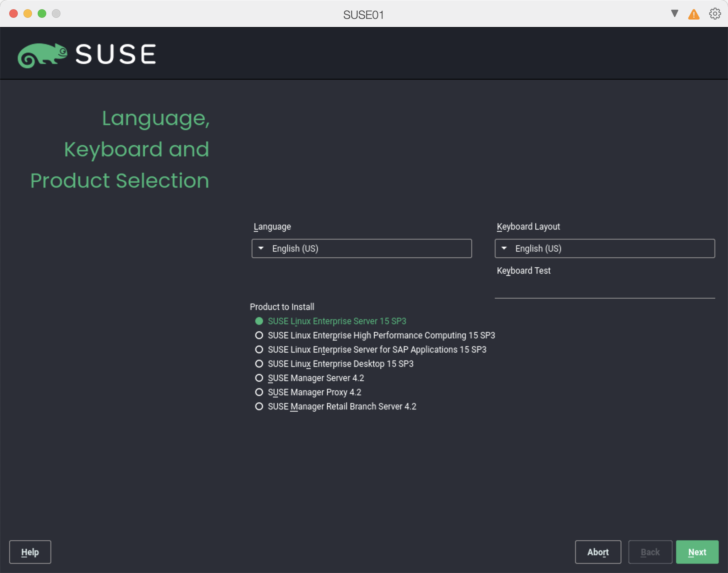
Task: Click the gray fourth title bar button
Action: [x=56, y=14]
